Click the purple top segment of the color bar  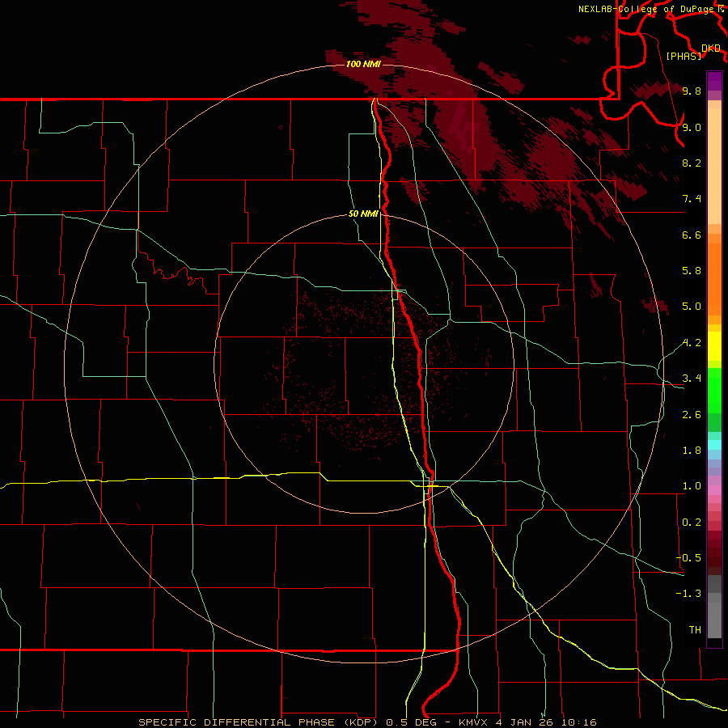click(714, 81)
